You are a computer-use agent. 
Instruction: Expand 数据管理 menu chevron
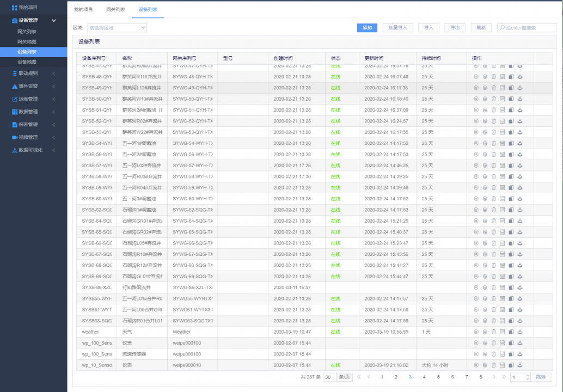54,112
